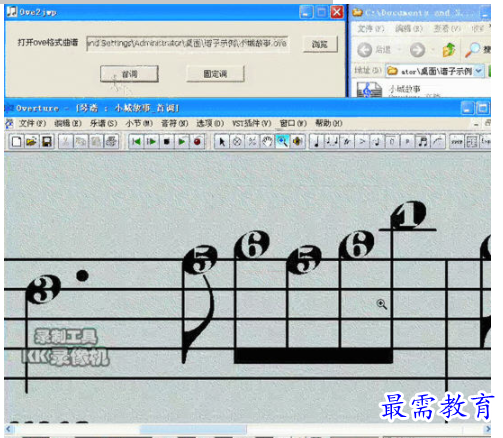Screen dimensions: 503x438
Task: Select the percent scaling tool
Action: pos(252,142)
